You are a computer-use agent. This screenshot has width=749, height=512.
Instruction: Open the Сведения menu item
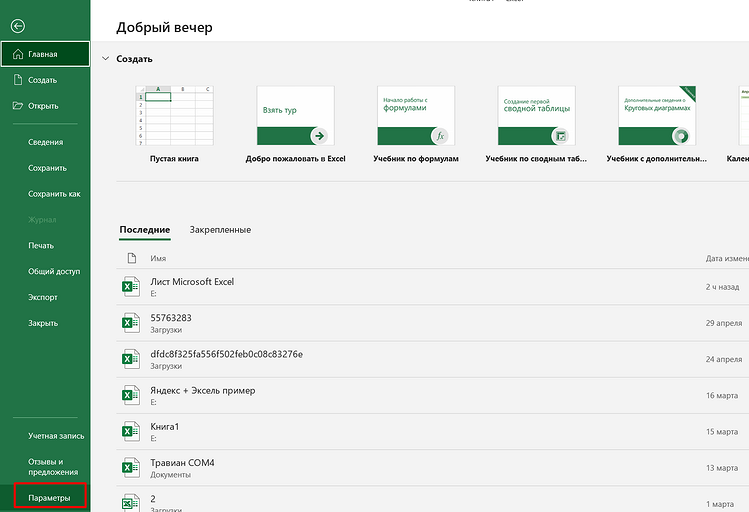[x=46, y=142]
